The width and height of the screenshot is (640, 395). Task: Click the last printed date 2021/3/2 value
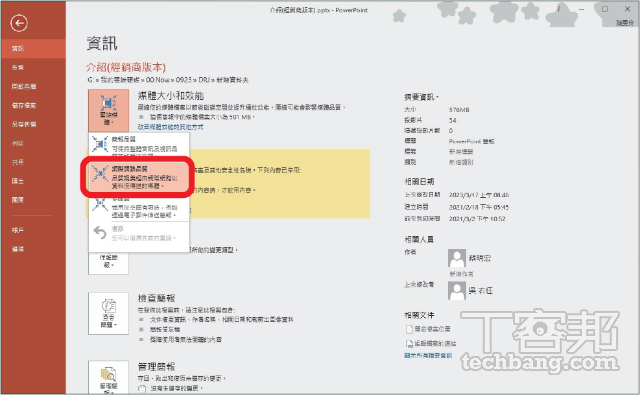pos(477,219)
